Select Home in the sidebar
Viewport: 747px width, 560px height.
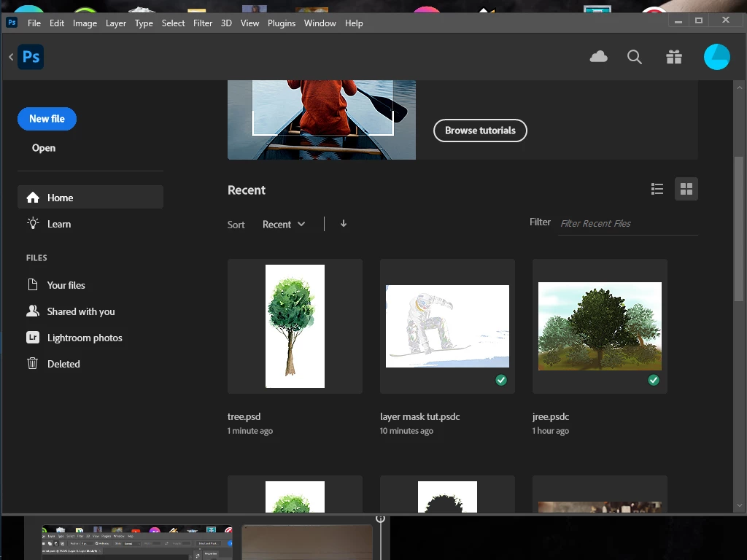90,197
